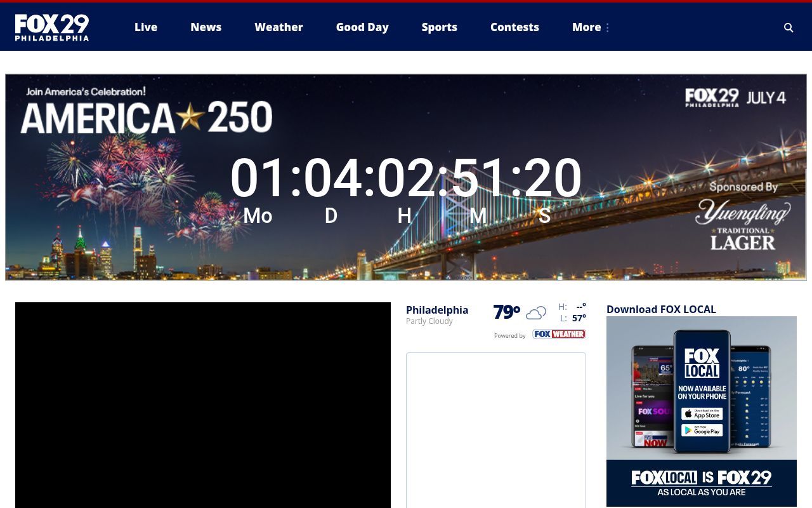Image resolution: width=812 pixels, height=508 pixels.
Task: Open the Live menu item
Action: tap(146, 27)
